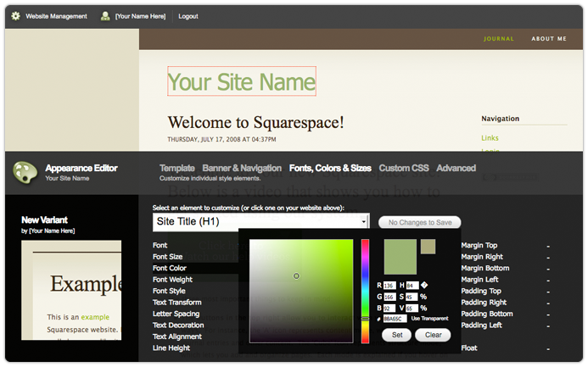Image resolution: width=588 pixels, height=367 pixels.
Task: Switch to the Custom CSS tab
Action: 404,168
